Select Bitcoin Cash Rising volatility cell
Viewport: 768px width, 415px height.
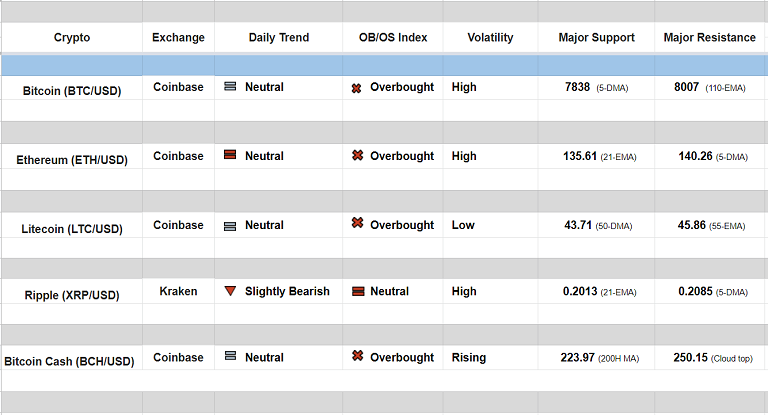[469, 357]
